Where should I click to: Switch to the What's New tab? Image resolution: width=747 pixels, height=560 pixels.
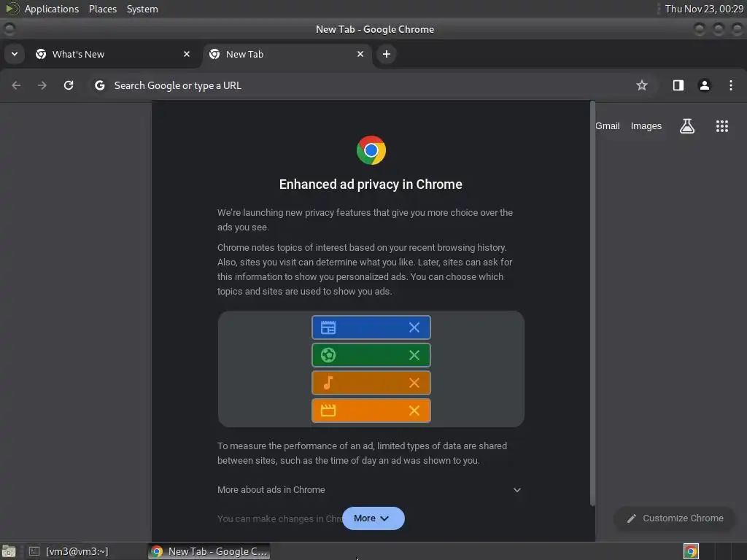pyautogui.click(x=113, y=54)
